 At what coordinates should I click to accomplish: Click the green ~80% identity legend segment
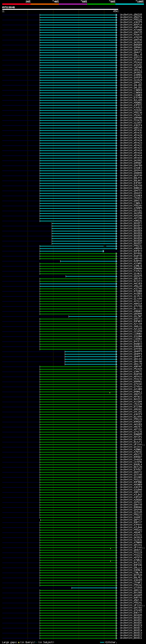(101, 4)
